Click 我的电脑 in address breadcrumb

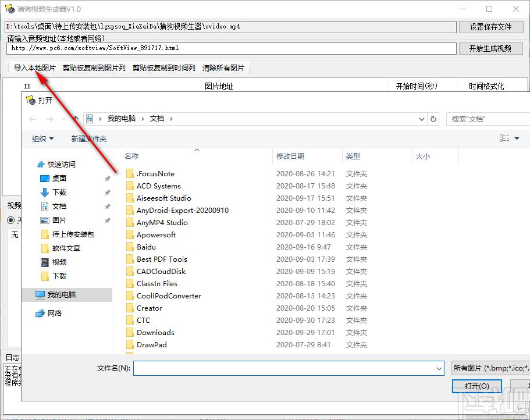[122, 119]
